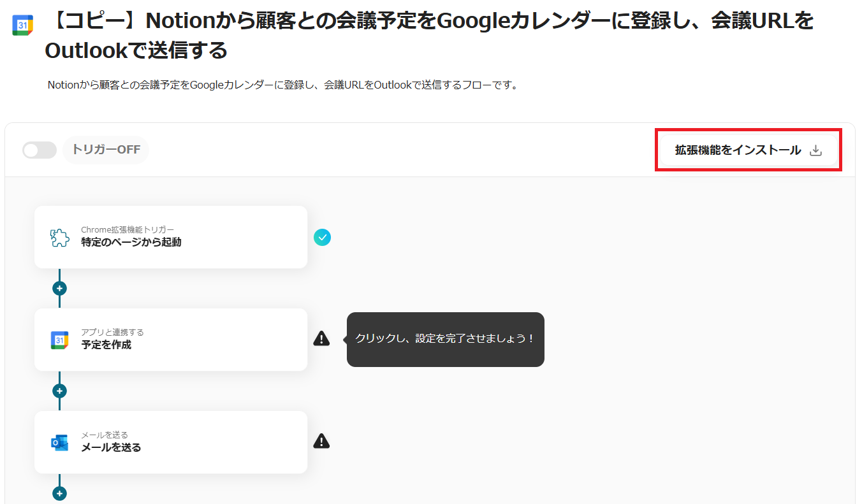The height and width of the screenshot is (504, 862).
Task: Click the Google Calendar icon beside the flow title
Action: [22, 25]
